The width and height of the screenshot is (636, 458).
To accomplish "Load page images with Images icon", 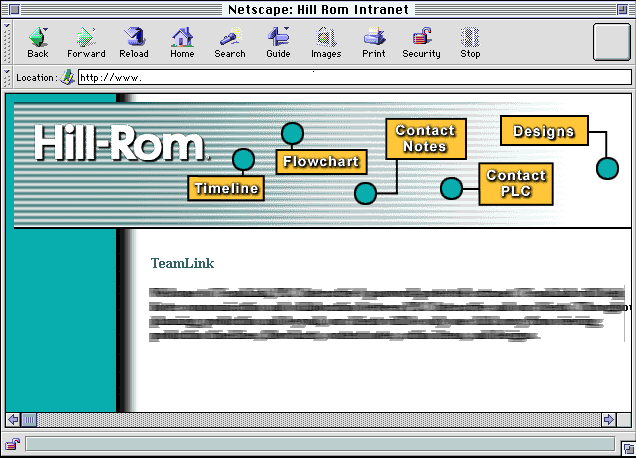I will pos(326,42).
